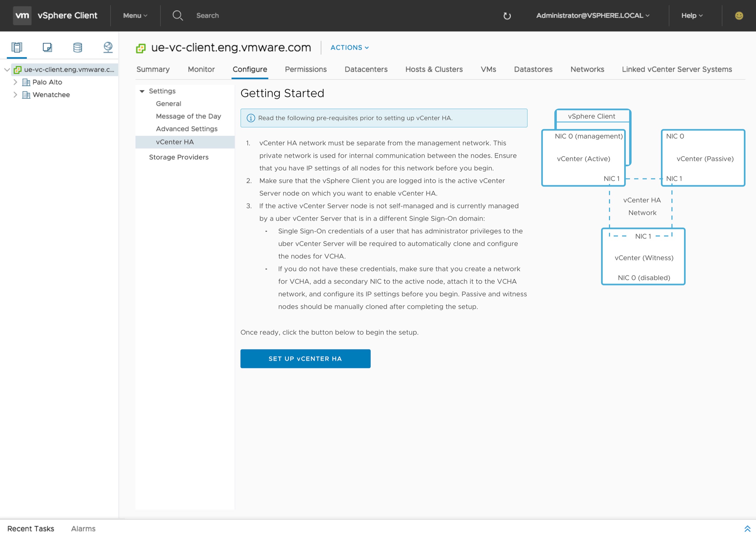Expand the Palo Alto datacenter node
This screenshot has height=537, width=756.
[15, 82]
